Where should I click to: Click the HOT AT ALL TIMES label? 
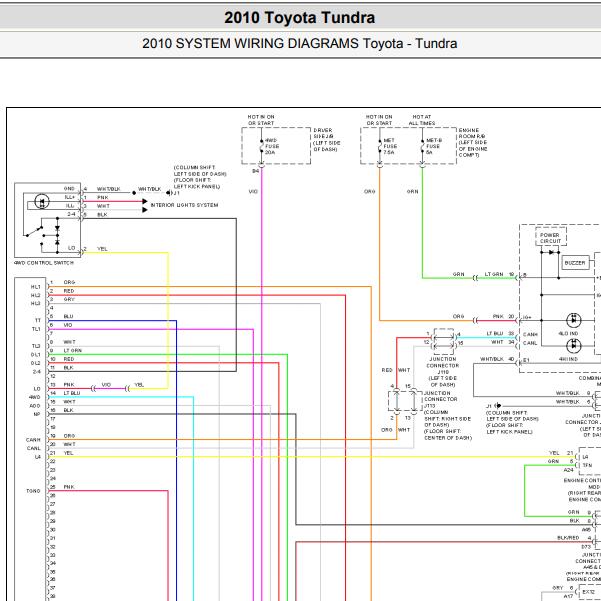click(422, 119)
